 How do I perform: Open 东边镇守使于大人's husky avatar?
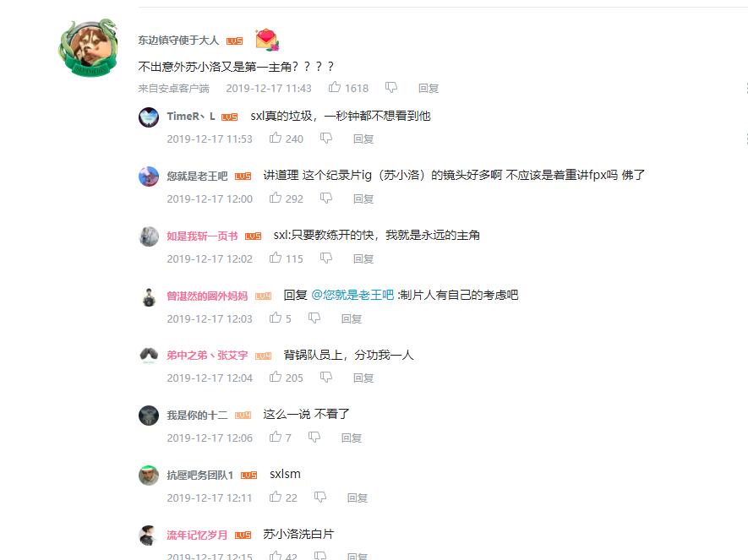[x=88, y=47]
